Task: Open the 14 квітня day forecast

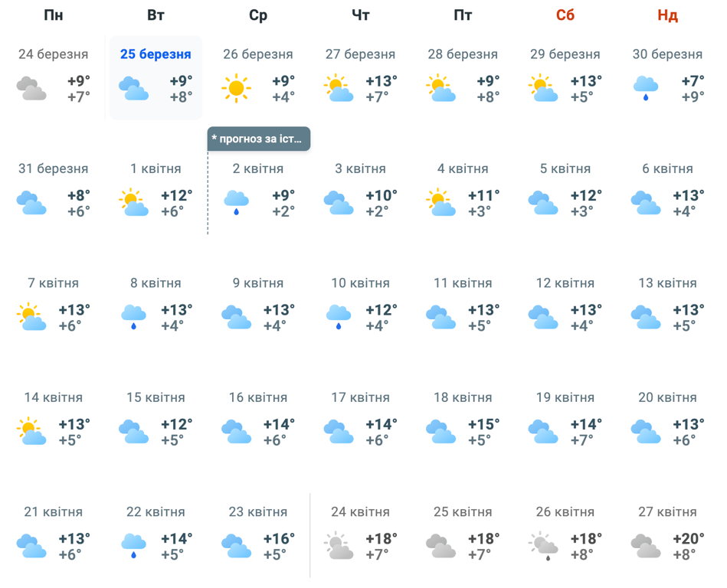Action: (x=53, y=397)
